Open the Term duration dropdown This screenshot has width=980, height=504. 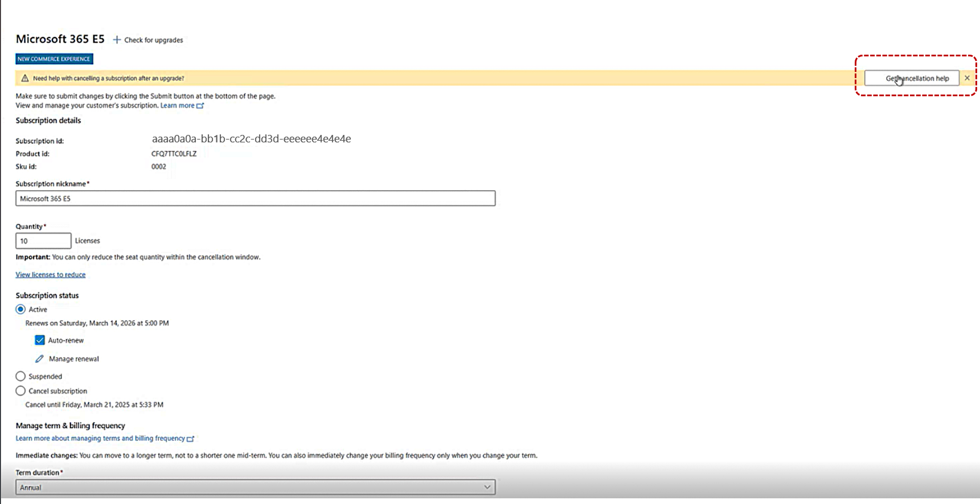pyautogui.click(x=256, y=487)
